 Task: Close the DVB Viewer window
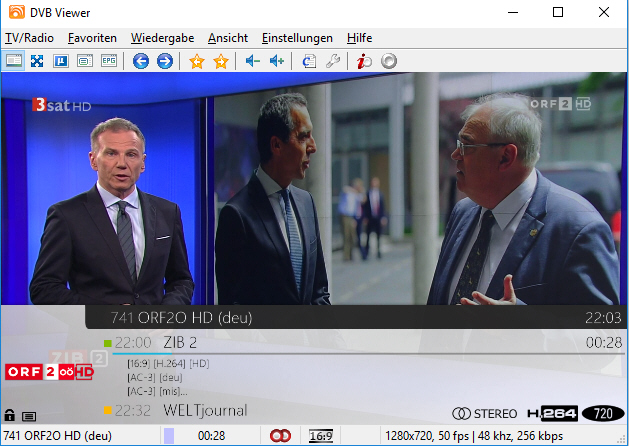click(x=604, y=12)
